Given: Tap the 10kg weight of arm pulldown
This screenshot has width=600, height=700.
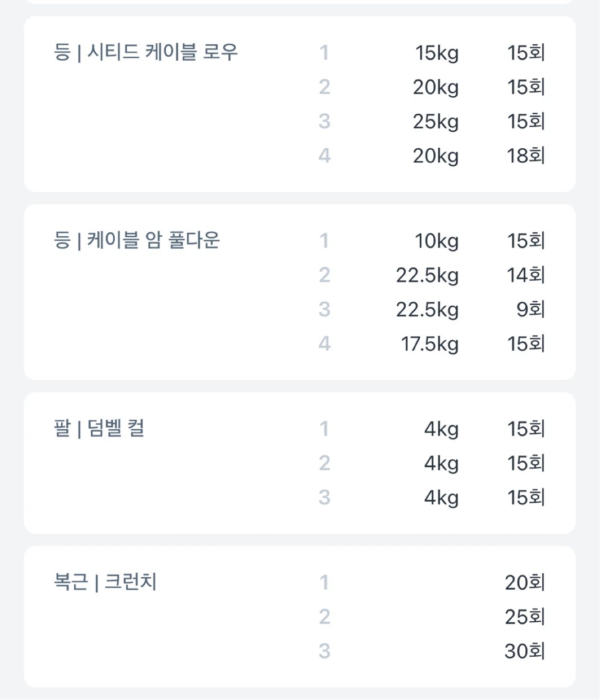Looking at the screenshot, I should point(437,241).
